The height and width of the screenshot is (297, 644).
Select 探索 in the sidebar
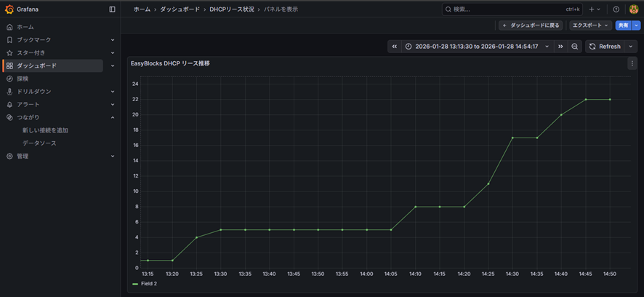(x=23, y=79)
